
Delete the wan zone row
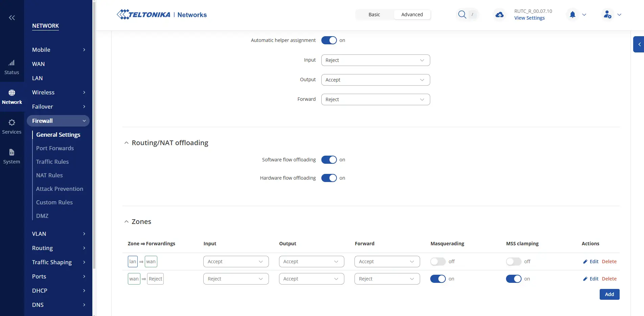609,279
